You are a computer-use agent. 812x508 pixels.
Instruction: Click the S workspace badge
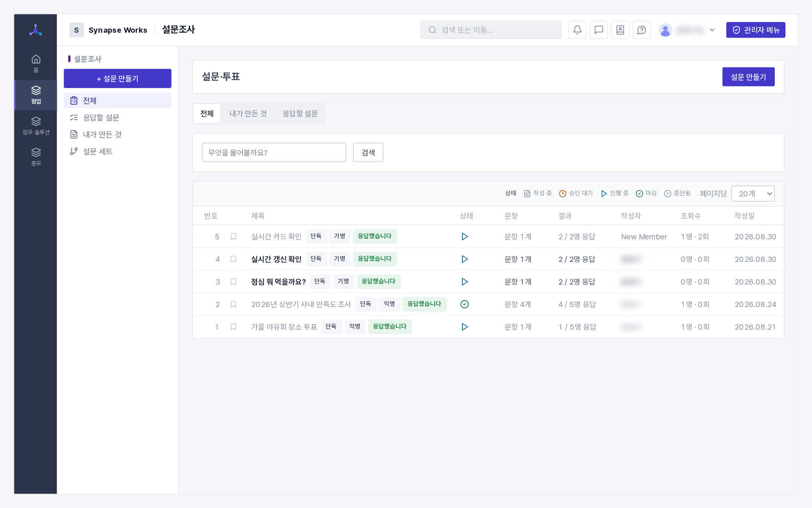point(76,30)
